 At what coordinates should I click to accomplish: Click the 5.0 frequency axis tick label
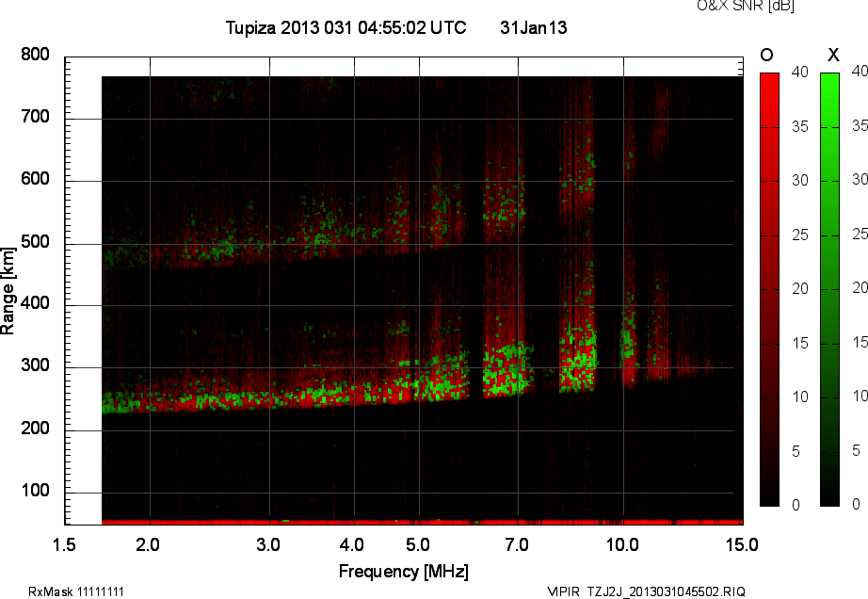418,544
